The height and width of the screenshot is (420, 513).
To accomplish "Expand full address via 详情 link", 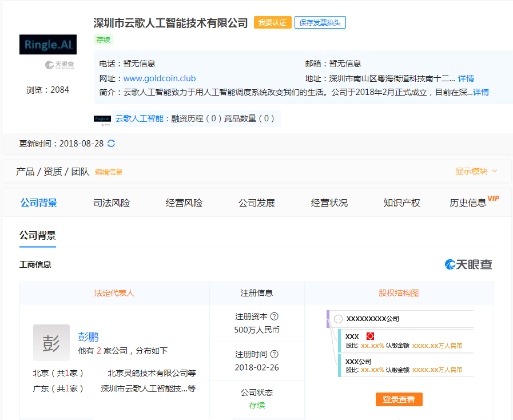I will coord(466,78).
